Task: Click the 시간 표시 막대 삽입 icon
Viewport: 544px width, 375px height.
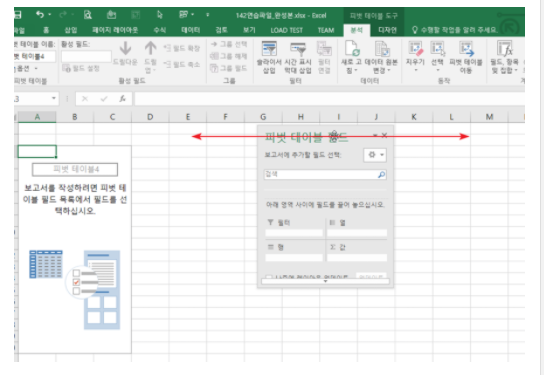Action: pyautogui.click(x=298, y=49)
